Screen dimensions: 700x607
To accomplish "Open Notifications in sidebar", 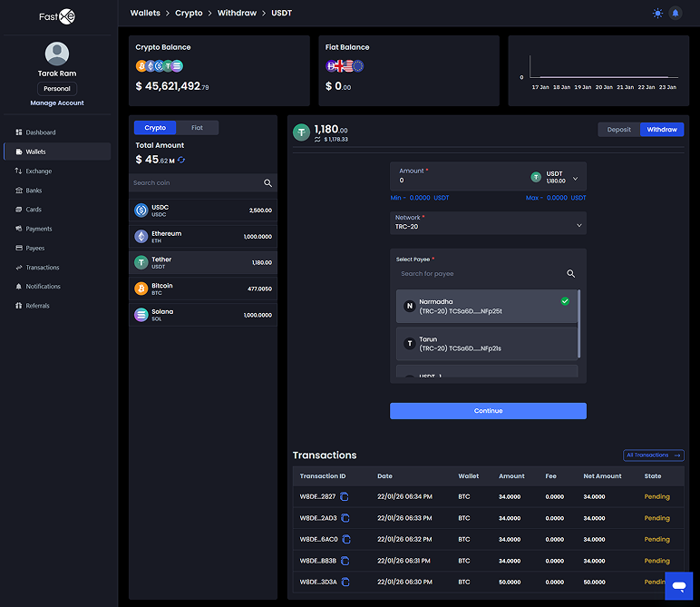I will 57,287.
